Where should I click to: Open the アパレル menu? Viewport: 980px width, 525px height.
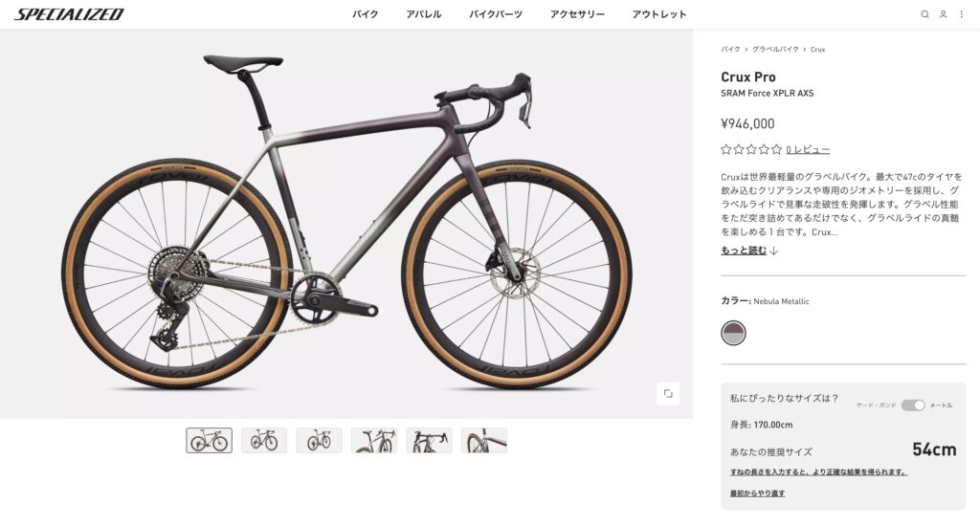click(424, 14)
